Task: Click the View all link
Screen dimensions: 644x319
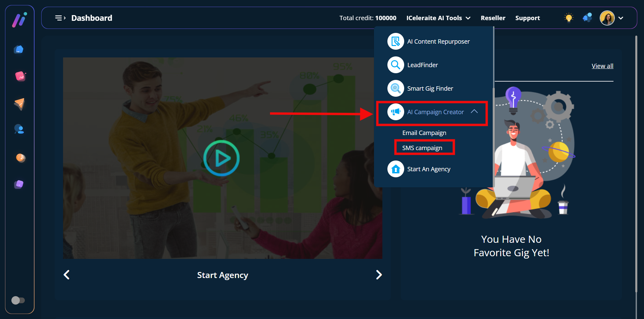Action: click(x=602, y=66)
